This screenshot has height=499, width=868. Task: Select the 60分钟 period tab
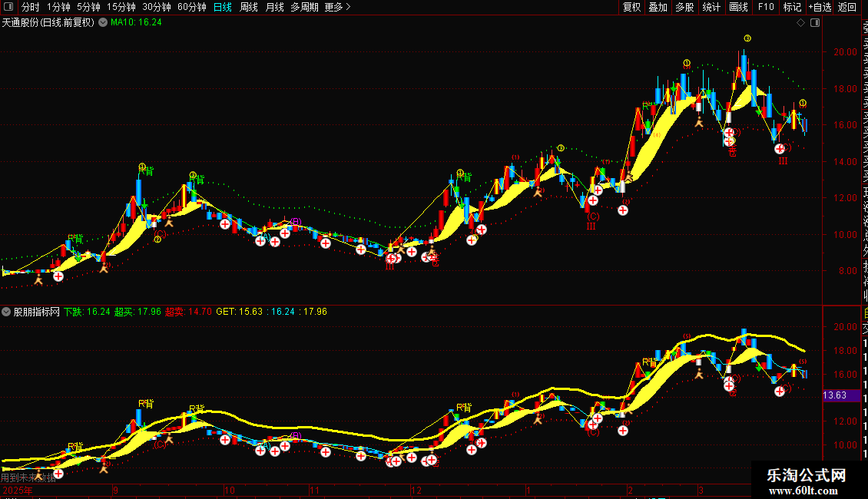pyautogui.click(x=192, y=7)
